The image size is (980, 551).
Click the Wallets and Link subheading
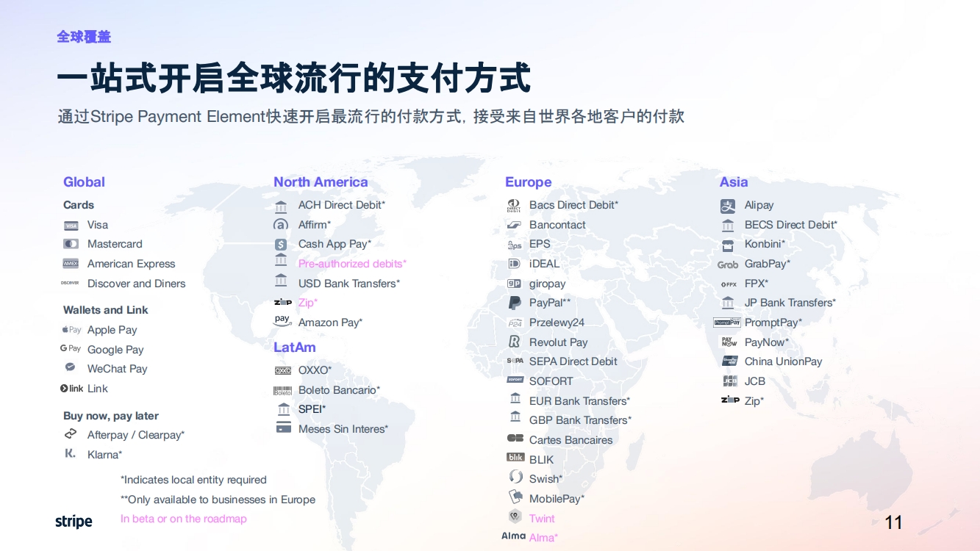coord(106,310)
